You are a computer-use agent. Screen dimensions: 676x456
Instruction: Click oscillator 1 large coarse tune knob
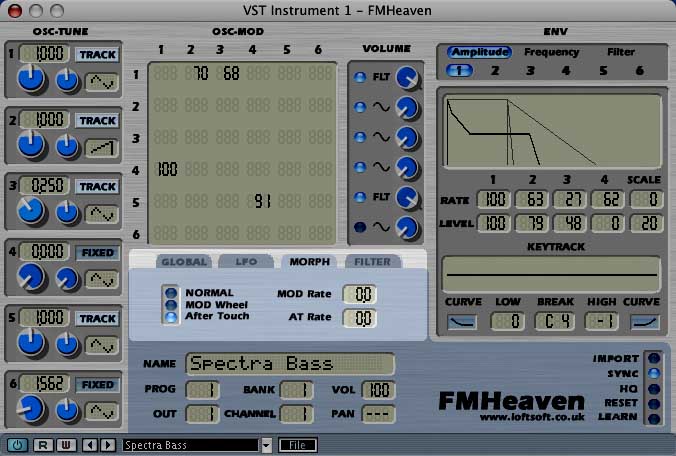pyautogui.click(x=31, y=78)
